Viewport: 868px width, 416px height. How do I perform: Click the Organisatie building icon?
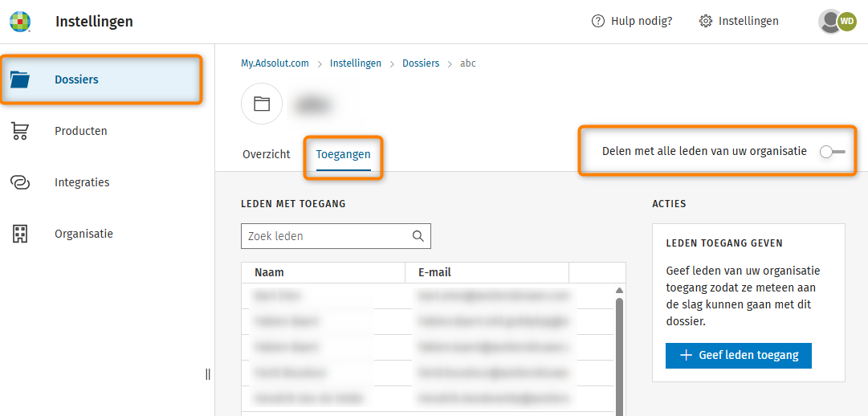20,234
